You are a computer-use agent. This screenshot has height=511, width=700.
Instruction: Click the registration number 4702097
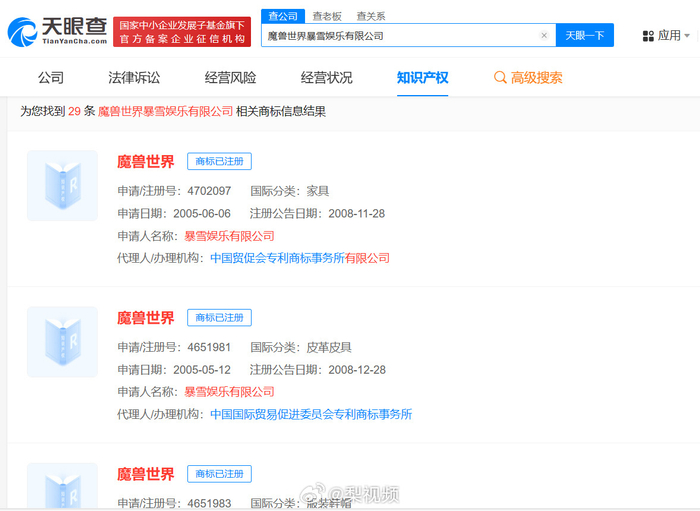tap(209, 191)
